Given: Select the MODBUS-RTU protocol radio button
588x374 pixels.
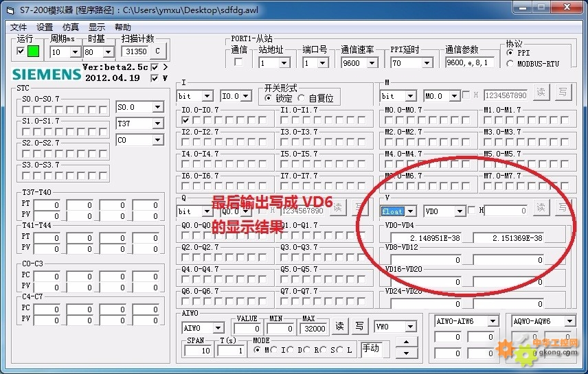Looking at the screenshot, I should click(x=510, y=64).
